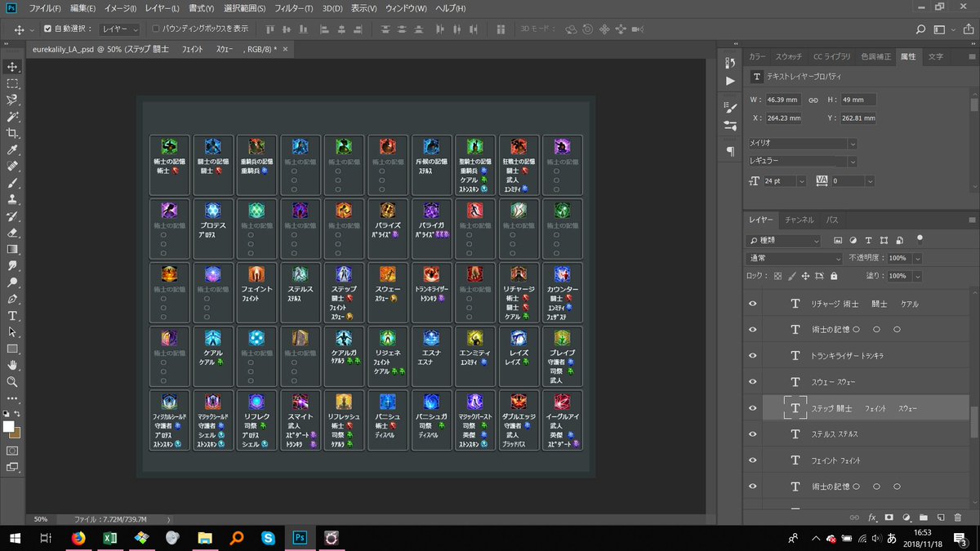980x551 pixels.
Task: Select the Eraser tool
Action: pos(12,233)
